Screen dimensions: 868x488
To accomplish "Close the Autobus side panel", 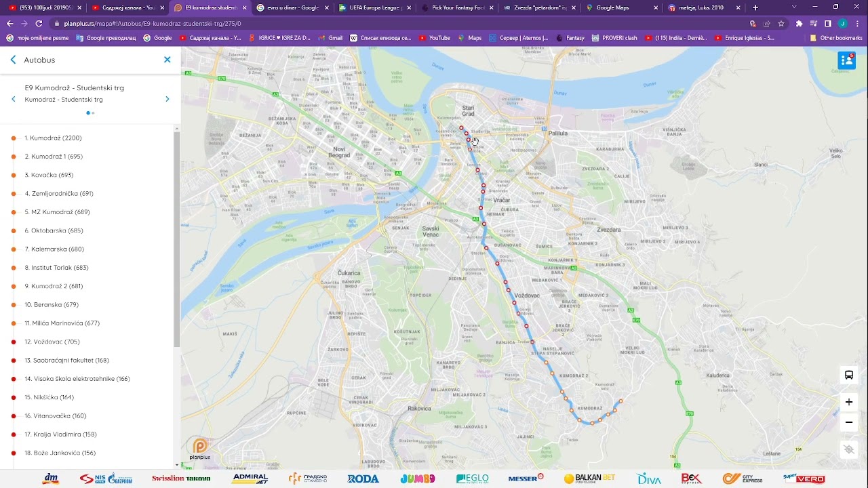I will 167,60.
